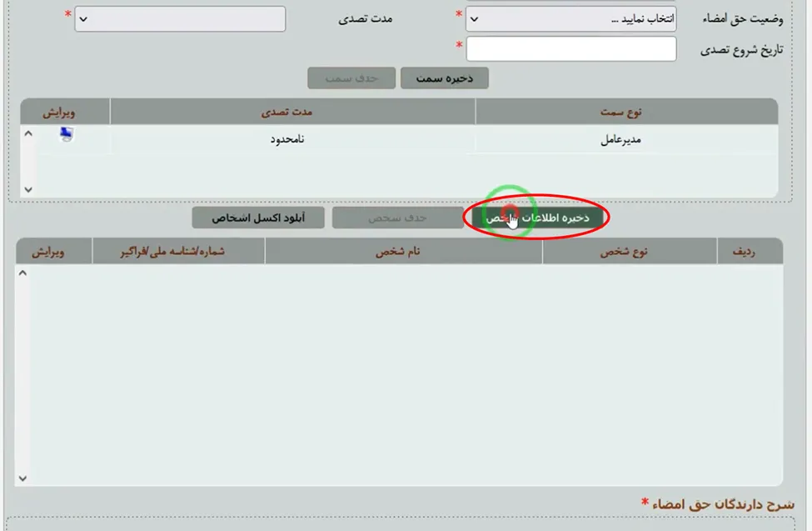The height and width of the screenshot is (531, 812).
Task: Open the وضعیت حق امضاء dropdown
Action: click(x=570, y=19)
